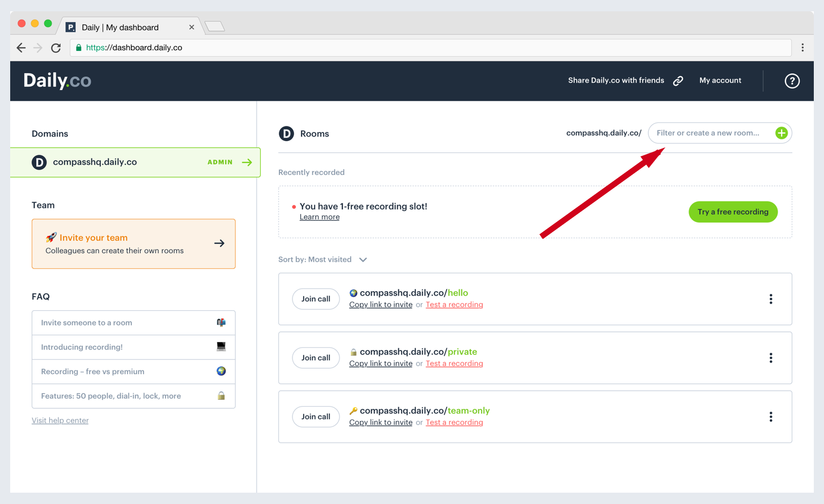Click globe icon on Recording free vs premium
This screenshot has height=504, width=824.
pos(221,371)
